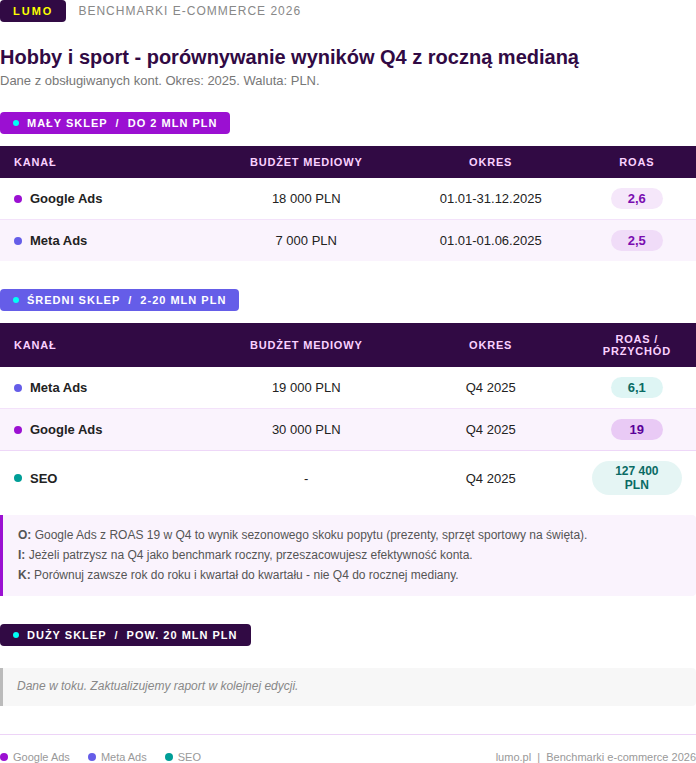Click the footer text 'Benchmarki e-commerce 2026'

(x=621, y=757)
